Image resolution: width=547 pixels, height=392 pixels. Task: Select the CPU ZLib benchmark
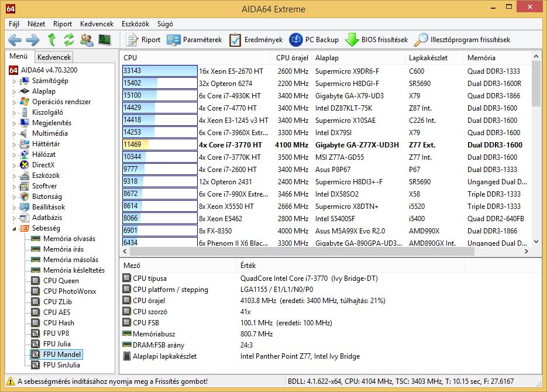point(57,302)
